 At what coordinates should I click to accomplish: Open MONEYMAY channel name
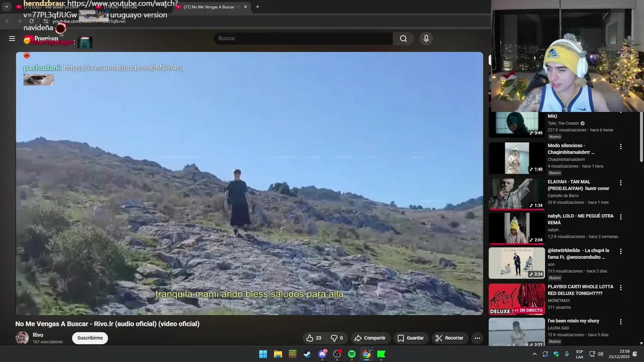(x=559, y=301)
